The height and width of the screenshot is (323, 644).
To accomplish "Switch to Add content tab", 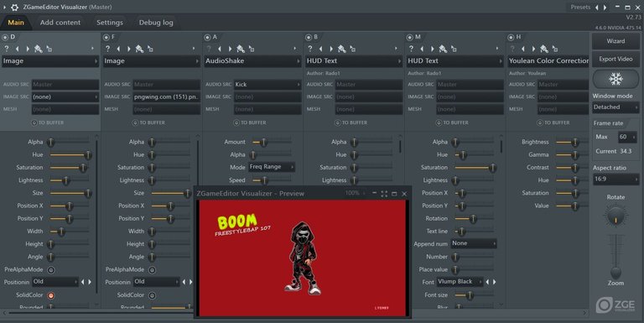I will tap(60, 23).
